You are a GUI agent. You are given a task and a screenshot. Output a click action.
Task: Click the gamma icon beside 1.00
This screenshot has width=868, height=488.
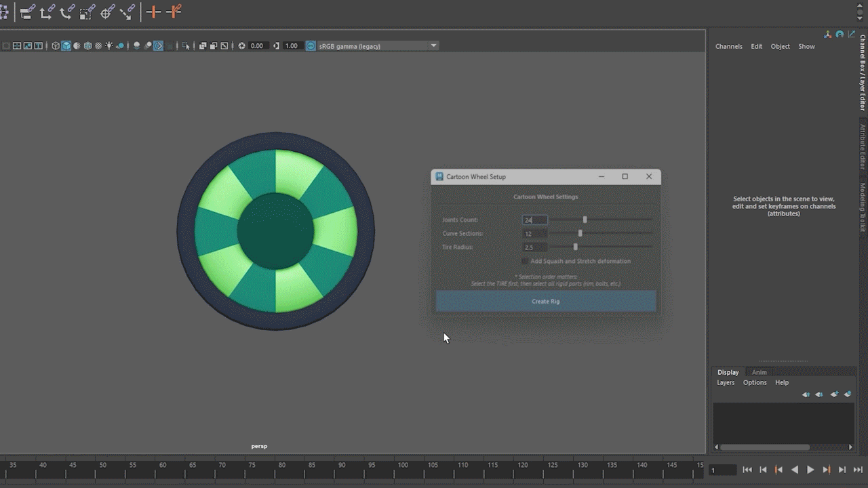276,46
